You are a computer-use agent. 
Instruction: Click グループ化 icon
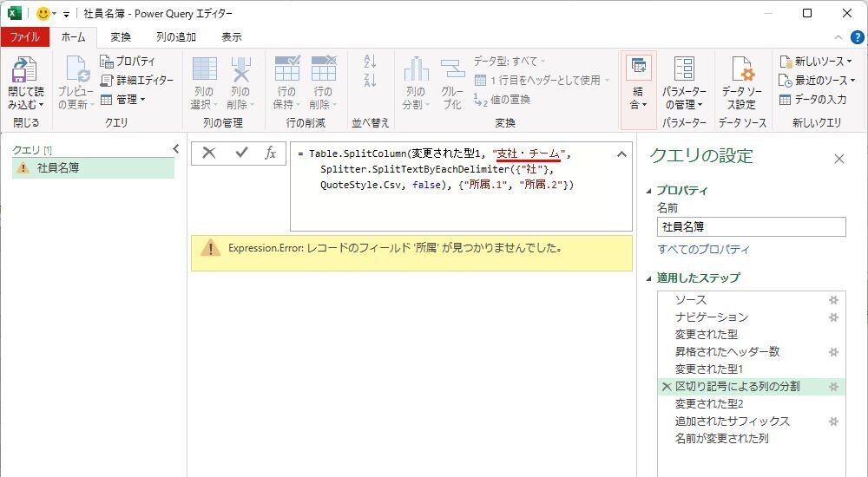pyautogui.click(x=452, y=69)
